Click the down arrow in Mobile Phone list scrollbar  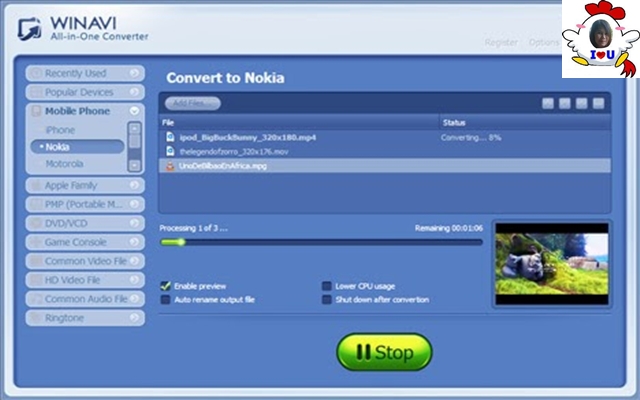coord(134,165)
